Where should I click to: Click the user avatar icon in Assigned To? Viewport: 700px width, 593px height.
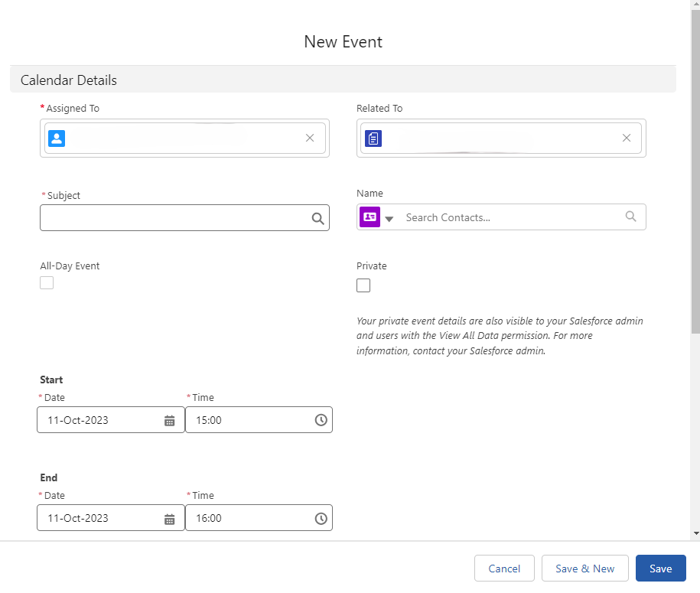pos(57,138)
